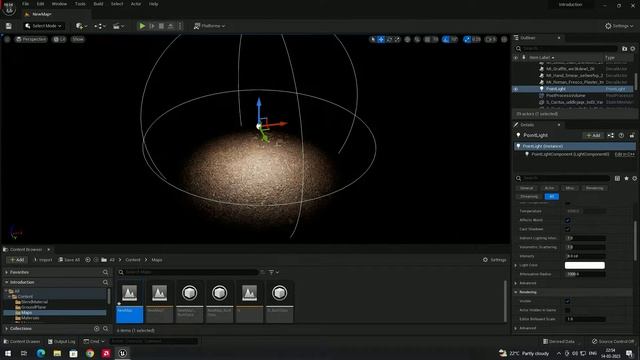This screenshot has width=640, height=360.
Task: Choose the Select objects tool in viewport
Action: pos(372,39)
